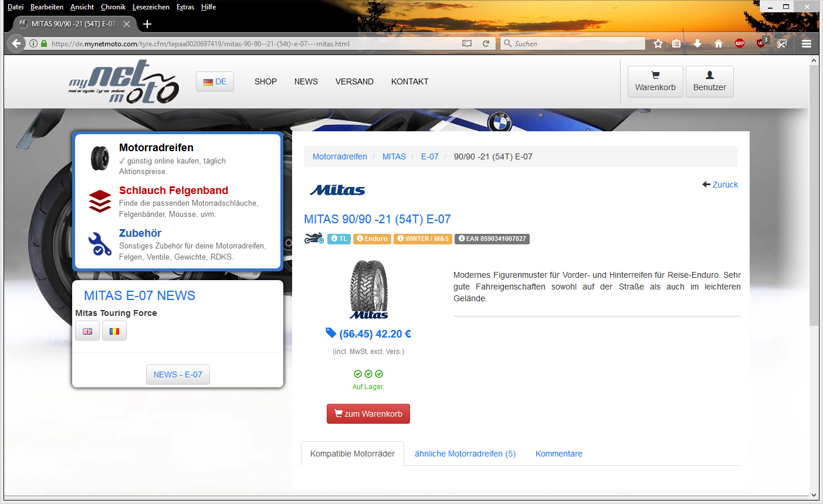Open the Schlauch Felgenband sidebar heading
823x504 pixels.
click(174, 190)
